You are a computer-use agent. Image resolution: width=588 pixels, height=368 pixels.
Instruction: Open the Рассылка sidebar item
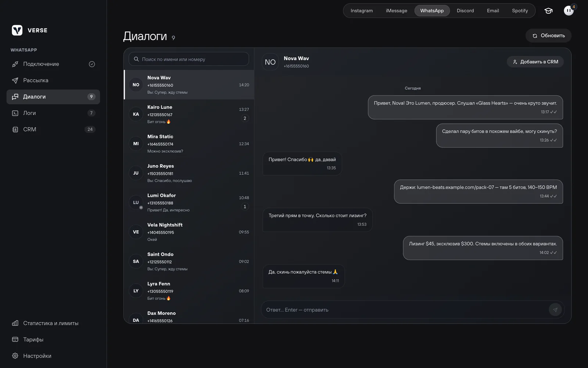[x=53, y=80]
